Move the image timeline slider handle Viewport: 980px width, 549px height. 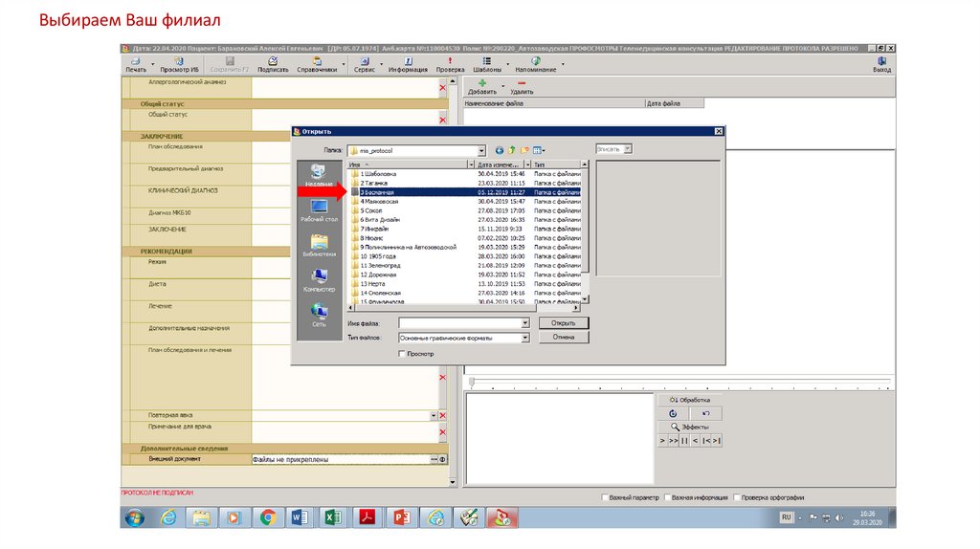pyautogui.click(x=472, y=382)
